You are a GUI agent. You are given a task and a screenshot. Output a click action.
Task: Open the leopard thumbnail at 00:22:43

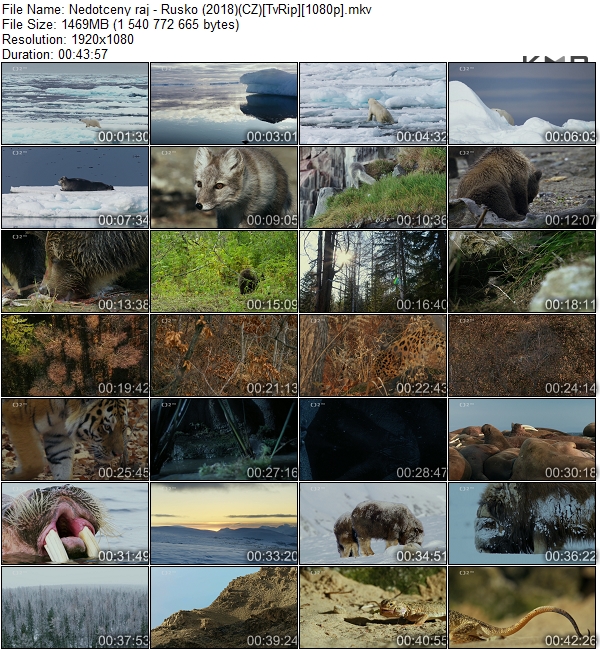pos(373,356)
